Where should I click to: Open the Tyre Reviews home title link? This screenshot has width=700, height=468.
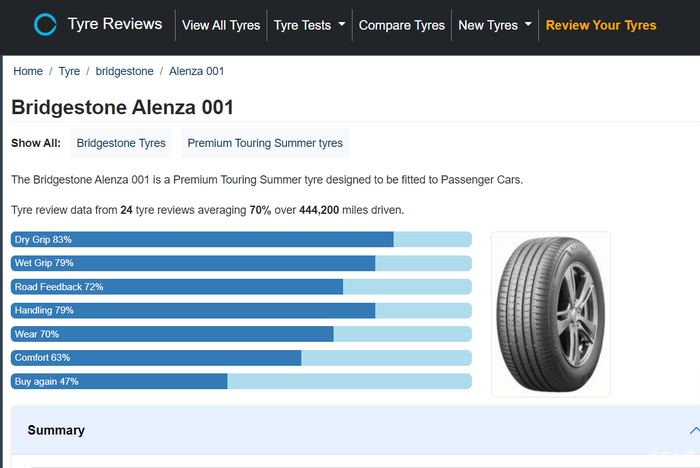[x=114, y=25]
